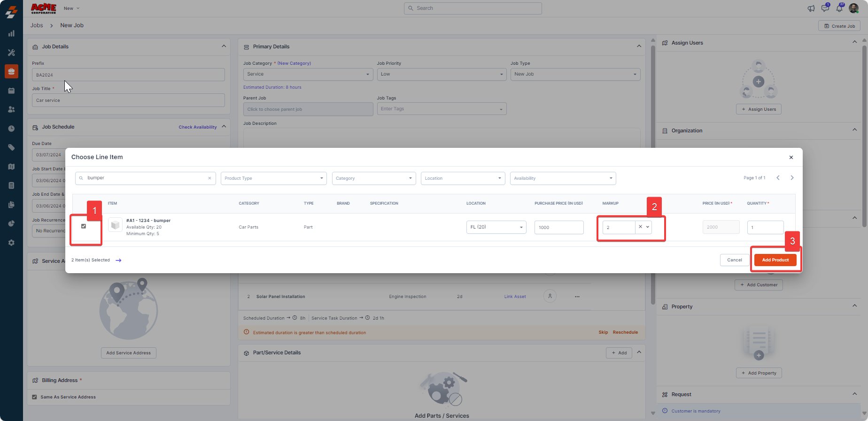The height and width of the screenshot is (421, 868).
Task: Edit the purchase price field
Action: click(558, 227)
